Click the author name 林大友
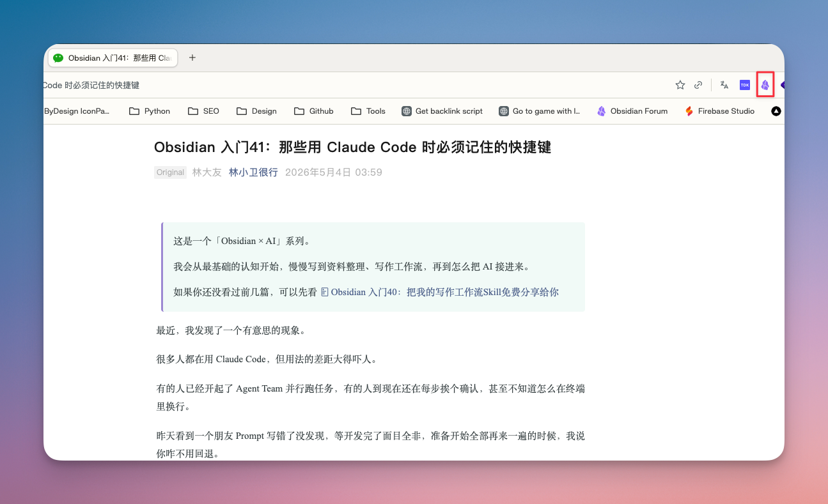Image resolution: width=828 pixels, height=504 pixels. click(x=207, y=172)
